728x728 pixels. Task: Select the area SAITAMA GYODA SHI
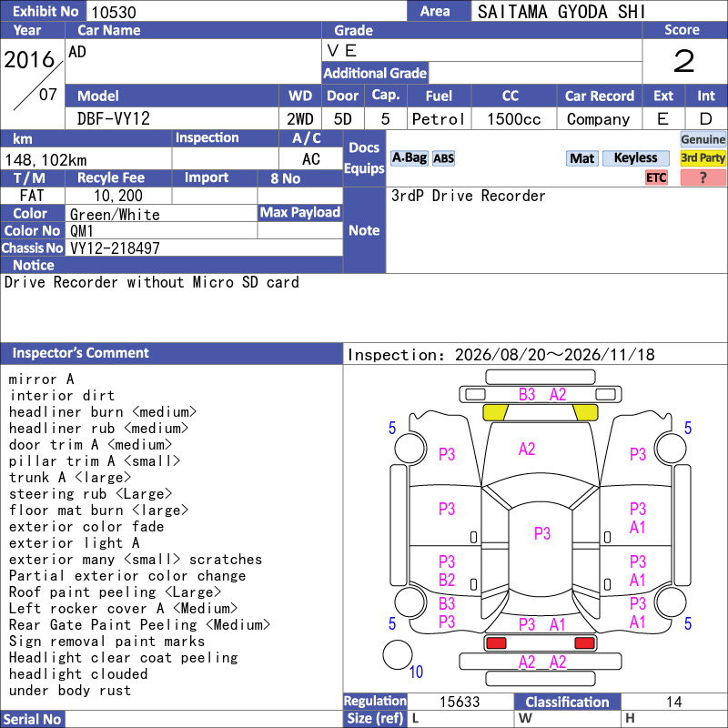[x=561, y=12]
